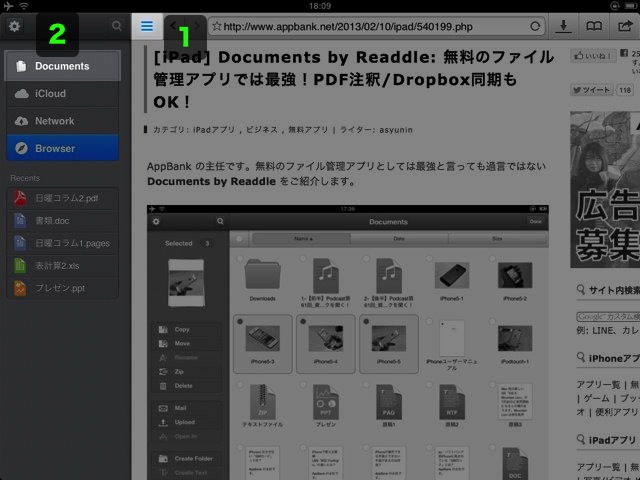Tap the download arrow icon

[x=563, y=26]
